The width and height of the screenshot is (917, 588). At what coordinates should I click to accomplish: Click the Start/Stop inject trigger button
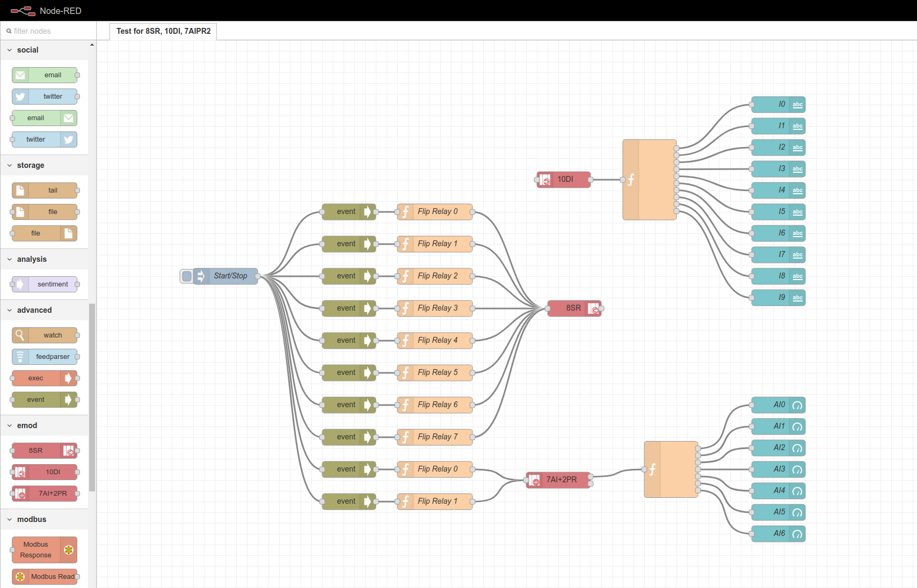click(x=187, y=276)
